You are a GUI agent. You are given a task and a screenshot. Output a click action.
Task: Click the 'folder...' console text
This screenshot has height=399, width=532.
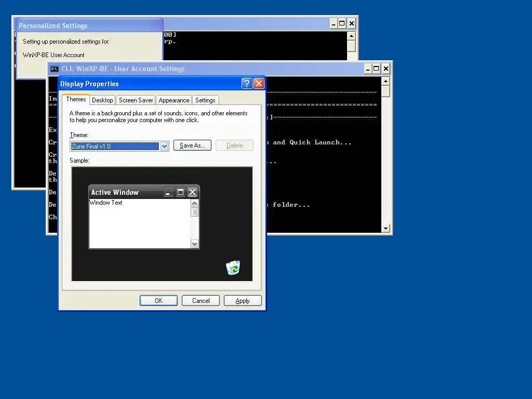(x=291, y=205)
